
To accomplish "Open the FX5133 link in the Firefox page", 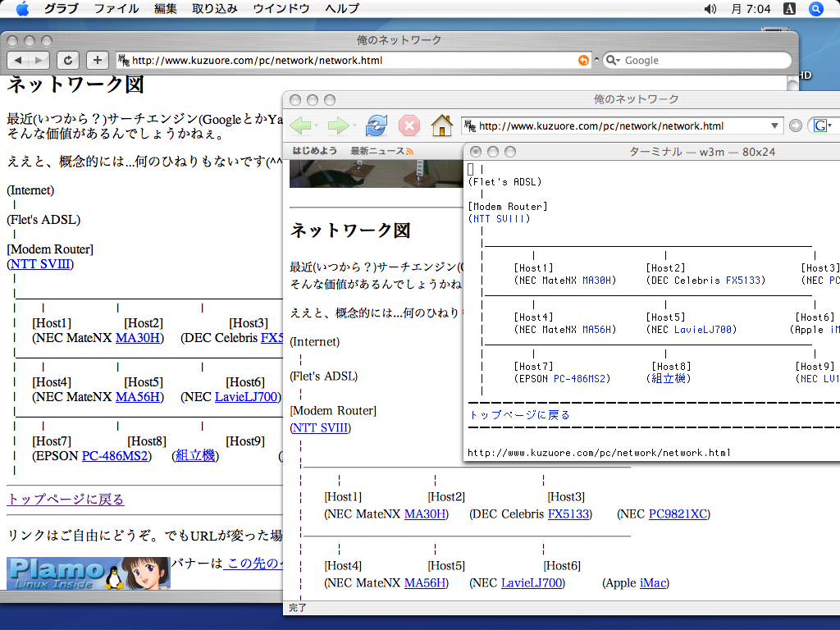I will coord(568,514).
